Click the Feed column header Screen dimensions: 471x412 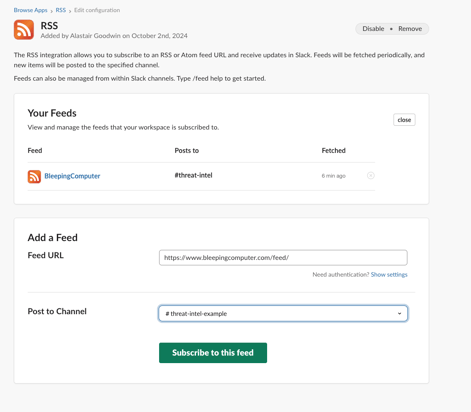35,150
